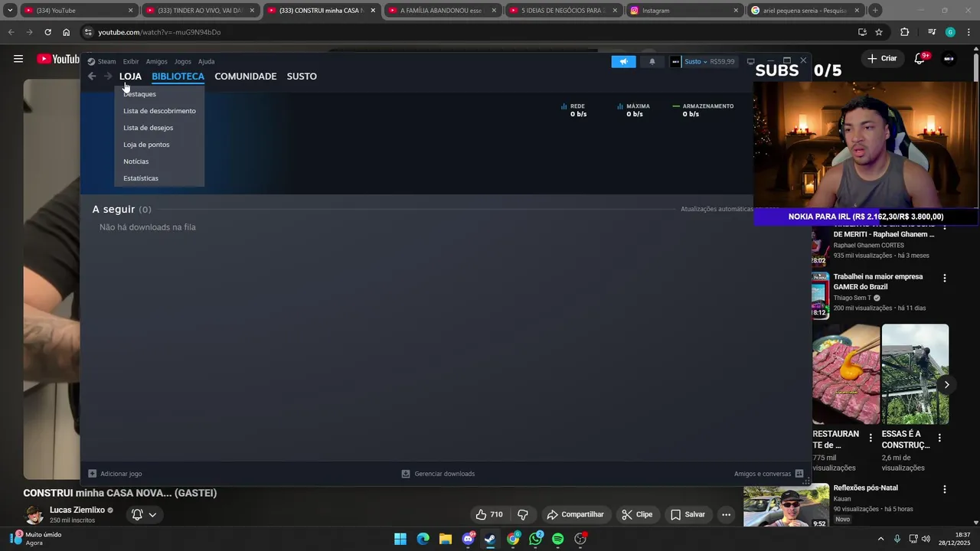Image resolution: width=980 pixels, height=551 pixels.
Task: Click the Lucas Ziemlixo channel avatar
Action: click(x=34, y=514)
